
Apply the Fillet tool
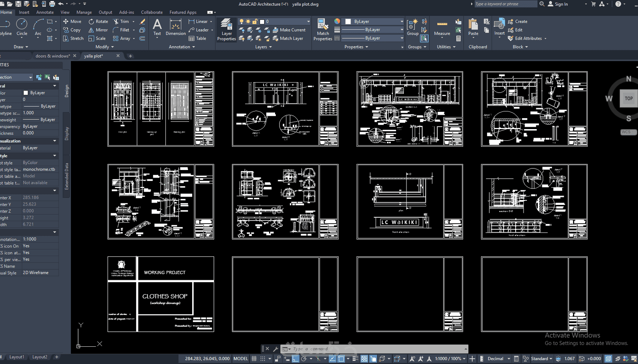pyautogui.click(x=121, y=30)
